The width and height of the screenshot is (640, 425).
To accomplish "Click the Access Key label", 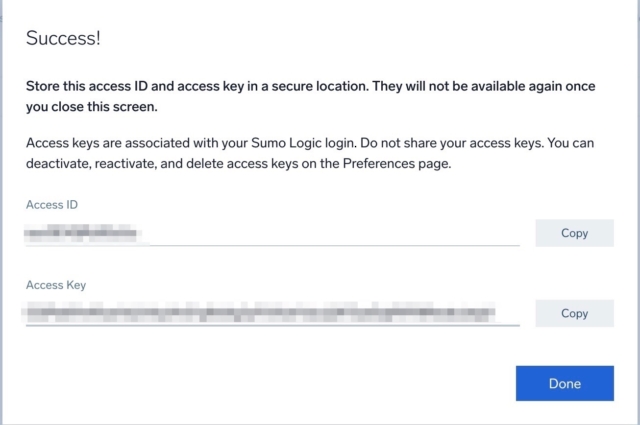I will (x=56, y=285).
